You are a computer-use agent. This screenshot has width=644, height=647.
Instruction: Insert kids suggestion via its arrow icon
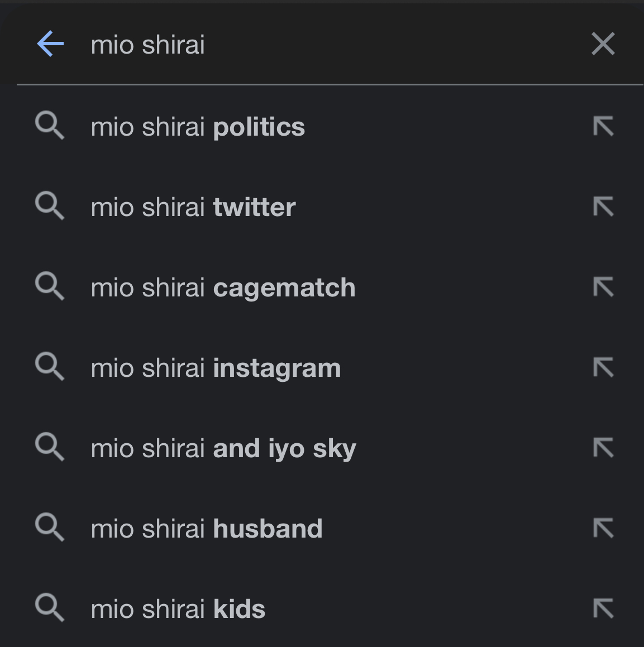pyautogui.click(x=603, y=609)
